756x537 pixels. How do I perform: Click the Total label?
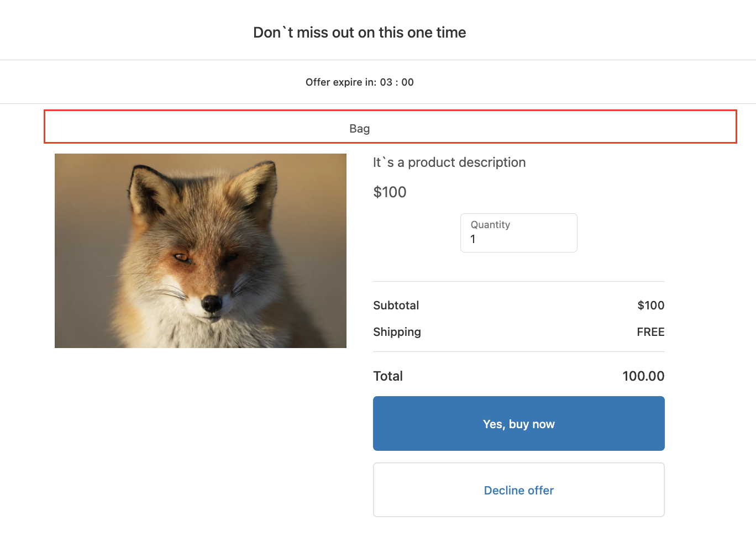tap(388, 376)
